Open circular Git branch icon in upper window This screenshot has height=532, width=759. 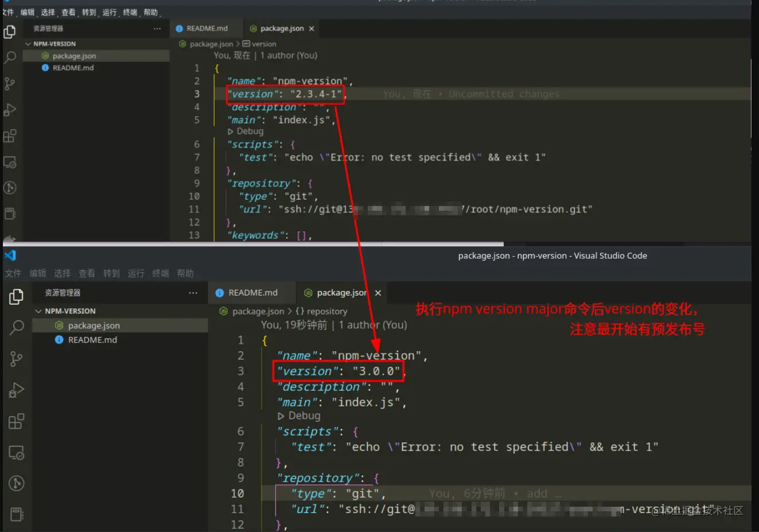coord(10,188)
